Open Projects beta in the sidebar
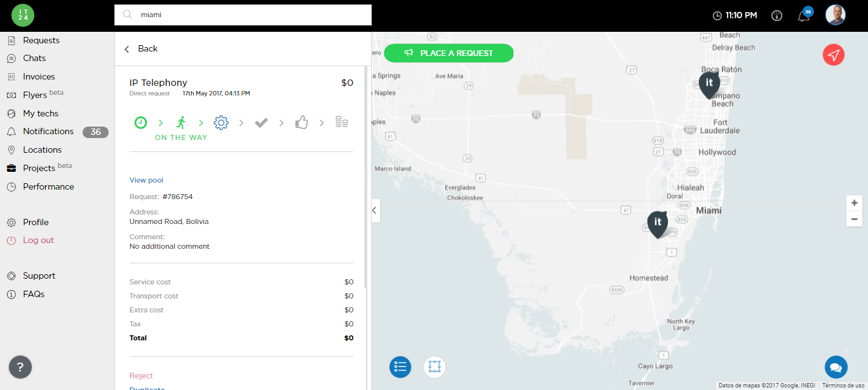Screen dimensions: 868x390 [x=48, y=167]
